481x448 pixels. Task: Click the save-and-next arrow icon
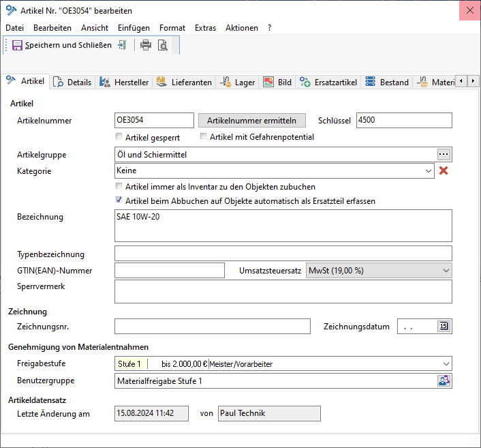tap(122, 45)
